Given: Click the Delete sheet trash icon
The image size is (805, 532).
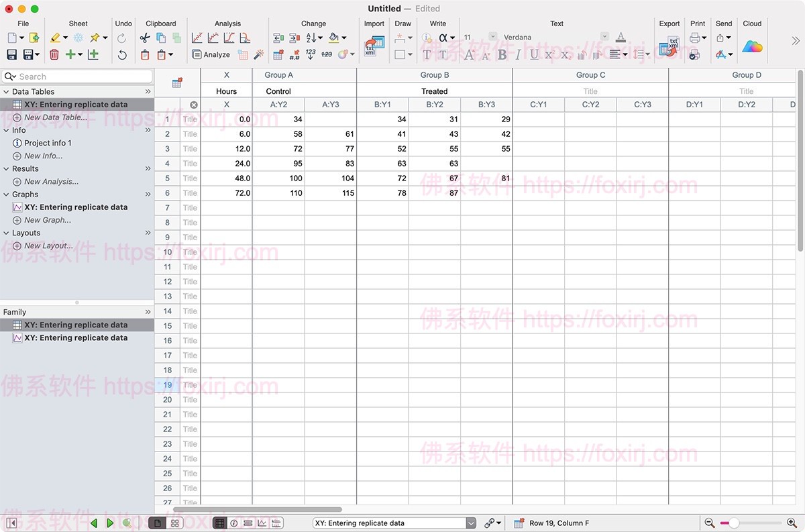Looking at the screenshot, I should point(54,55).
